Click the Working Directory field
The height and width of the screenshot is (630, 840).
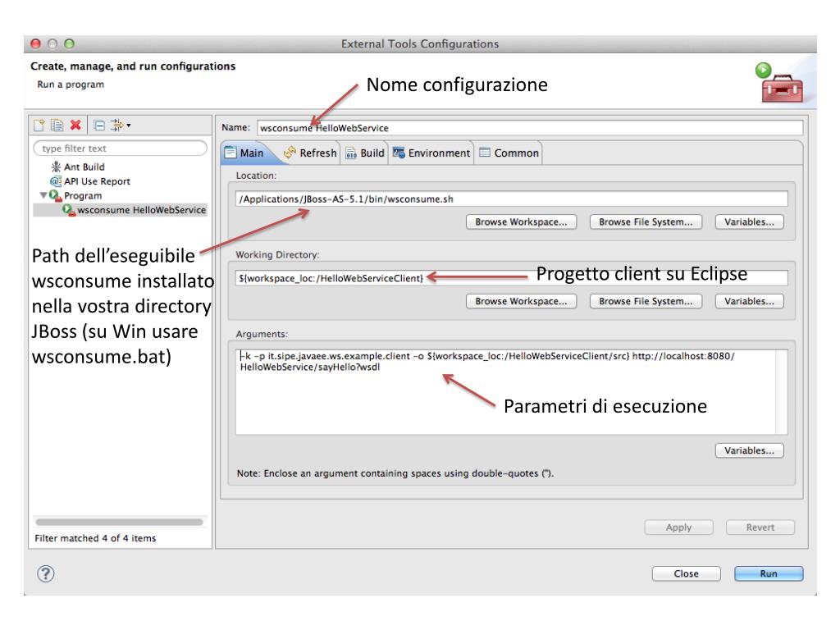(512, 278)
